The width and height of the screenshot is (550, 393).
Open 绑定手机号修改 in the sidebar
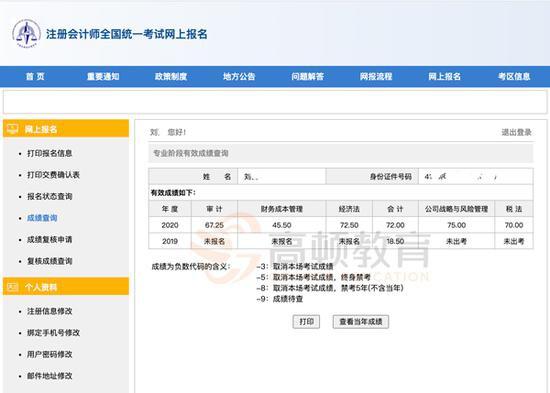point(53,333)
